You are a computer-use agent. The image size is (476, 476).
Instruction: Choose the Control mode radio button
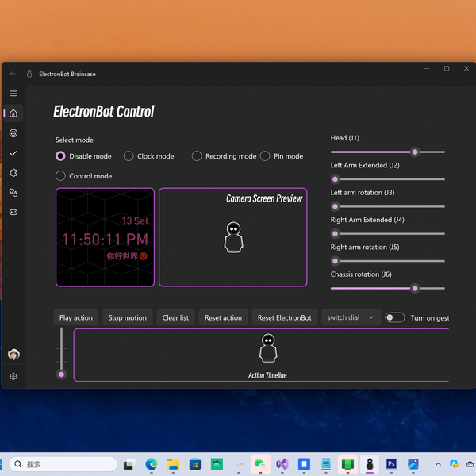(x=60, y=176)
